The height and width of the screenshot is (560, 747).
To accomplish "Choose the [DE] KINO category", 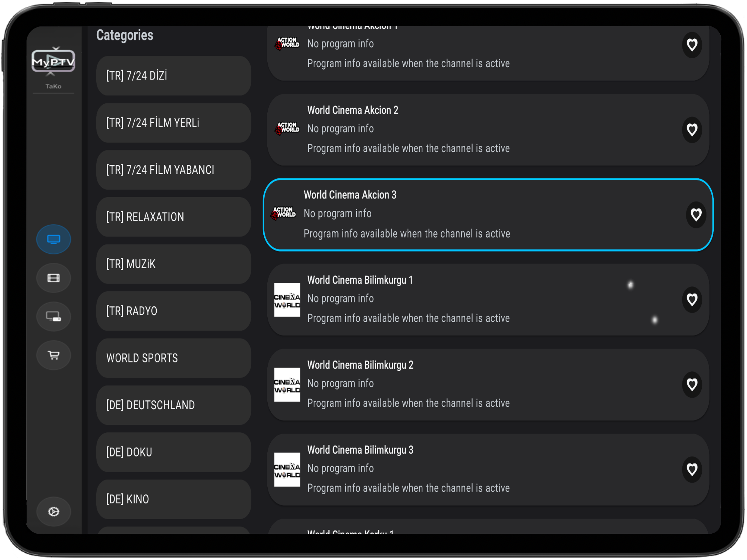I will tap(173, 499).
